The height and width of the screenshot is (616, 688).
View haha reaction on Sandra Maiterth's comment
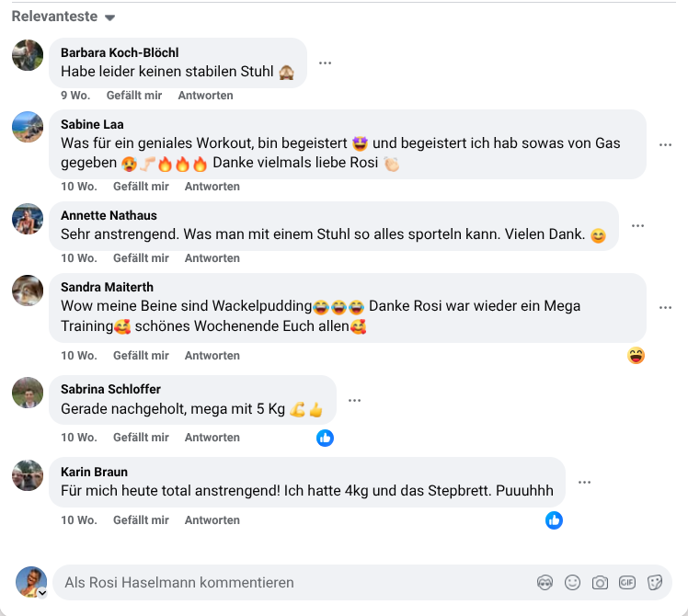[x=636, y=355]
